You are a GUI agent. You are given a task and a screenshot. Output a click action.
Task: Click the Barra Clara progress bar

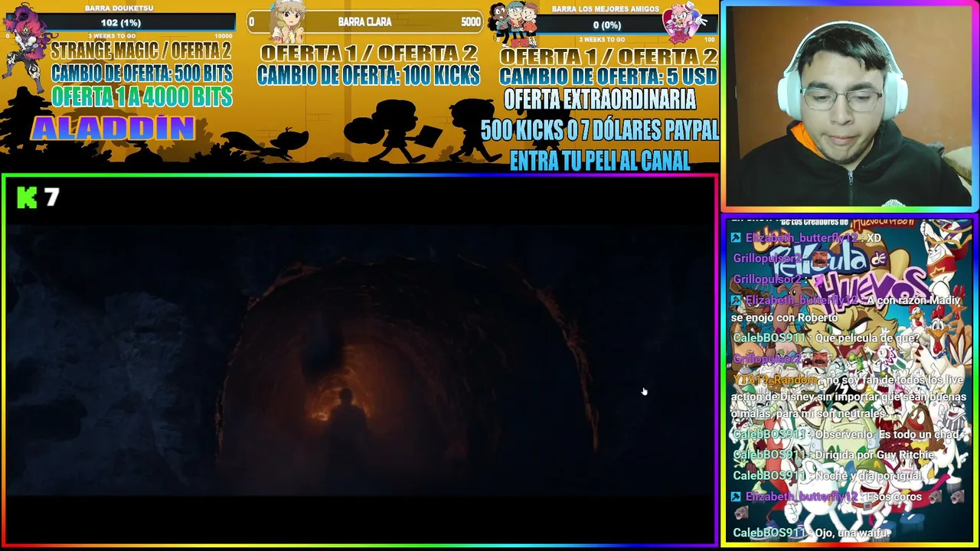(364, 22)
